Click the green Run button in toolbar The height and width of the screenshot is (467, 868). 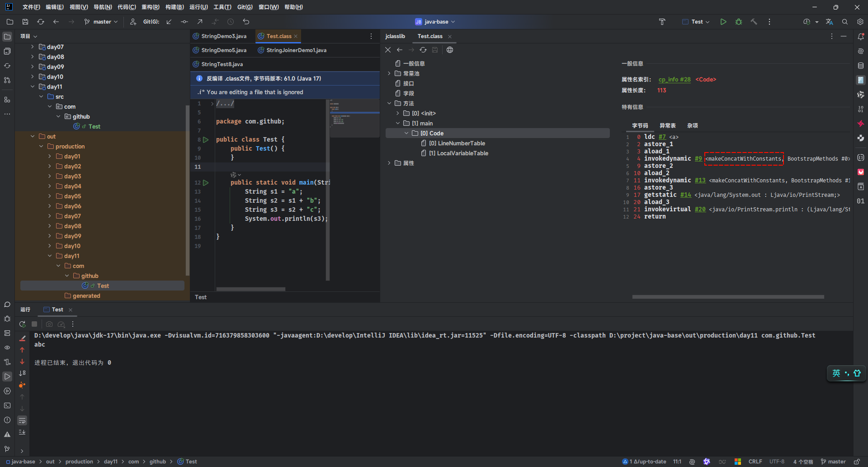[723, 22]
